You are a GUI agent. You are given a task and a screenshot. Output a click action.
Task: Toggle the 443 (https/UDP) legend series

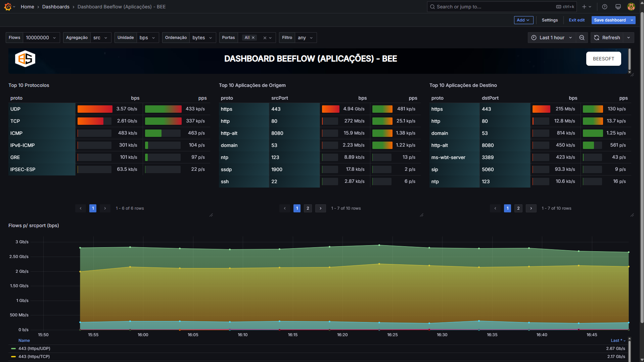[x=34, y=349]
